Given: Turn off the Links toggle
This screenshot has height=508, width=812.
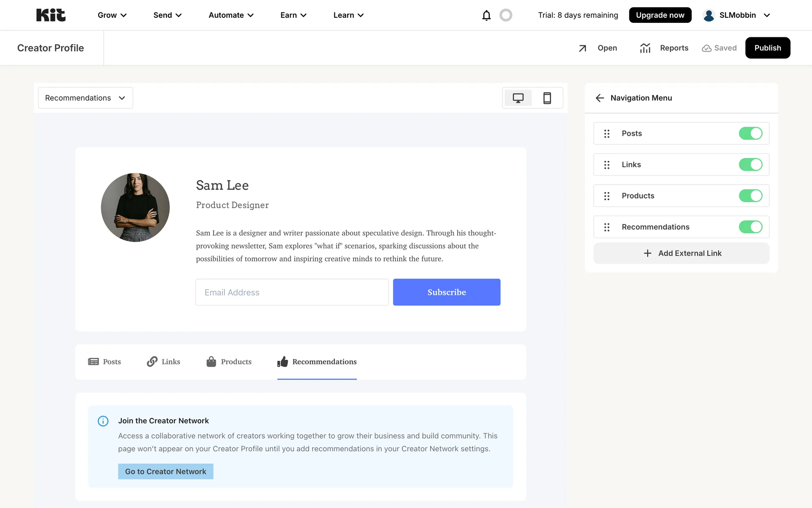Looking at the screenshot, I should pyautogui.click(x=750, y=165).
